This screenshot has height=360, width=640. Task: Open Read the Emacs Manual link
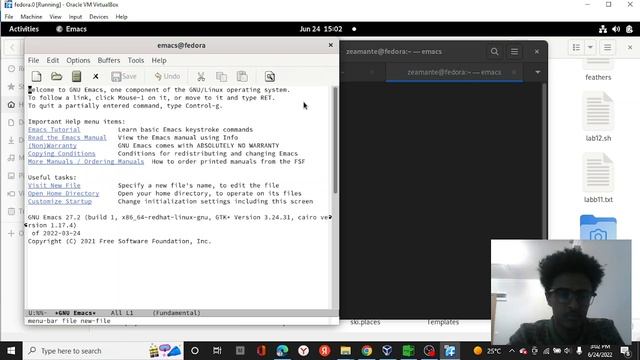click(67, 138)
